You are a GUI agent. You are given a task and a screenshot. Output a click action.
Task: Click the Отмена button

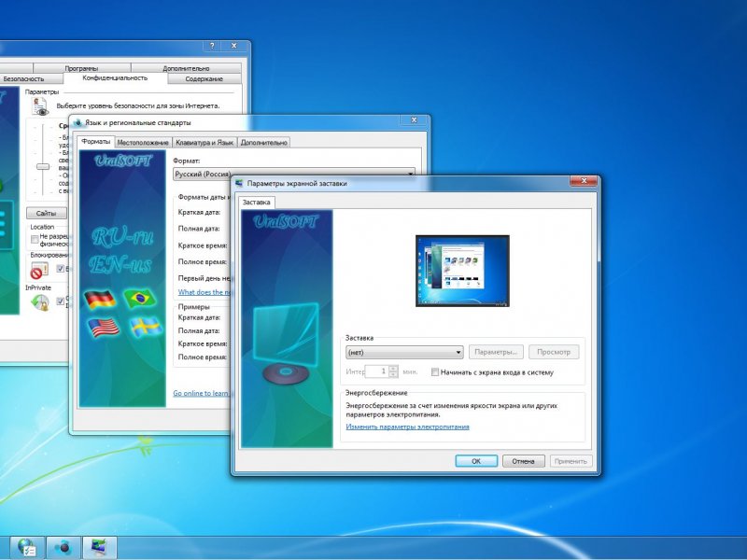coord(523,461)
